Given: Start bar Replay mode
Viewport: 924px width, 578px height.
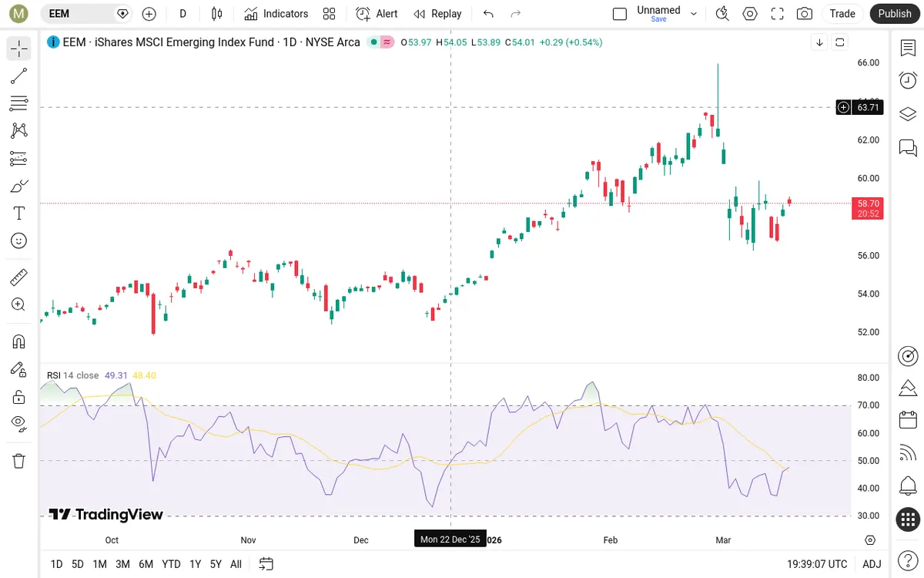Looking at the screenshot, I should click(x=437, y=13).
